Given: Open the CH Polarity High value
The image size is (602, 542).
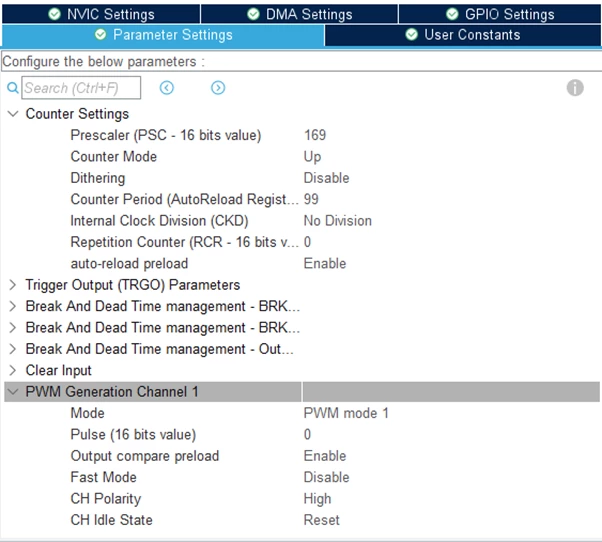Looking at the screenshot, I should click(x=317, y=499).
